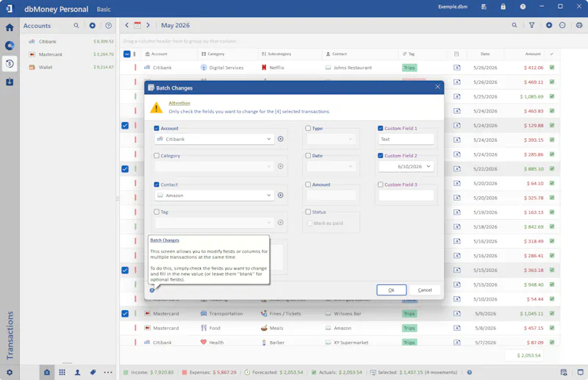The width and height of the screenshot is (588, 380).
Task: Open the calendar month picker icon
Action: 137,25
